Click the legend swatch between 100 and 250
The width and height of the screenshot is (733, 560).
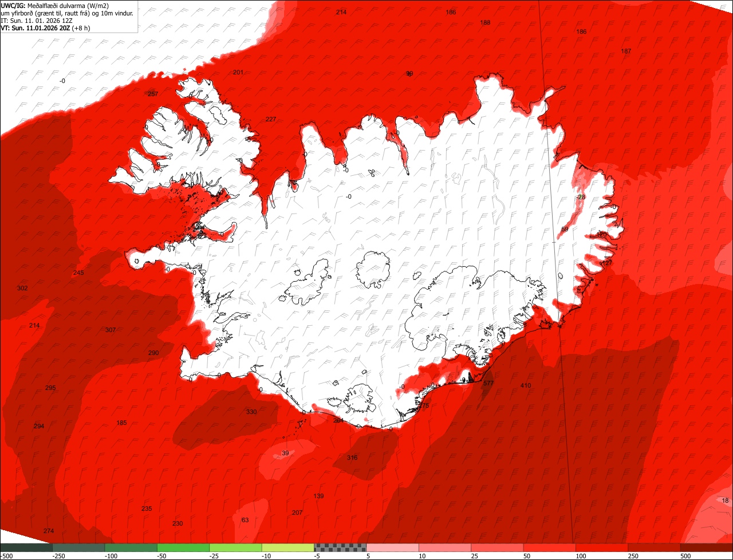click(x=602, y=547)
